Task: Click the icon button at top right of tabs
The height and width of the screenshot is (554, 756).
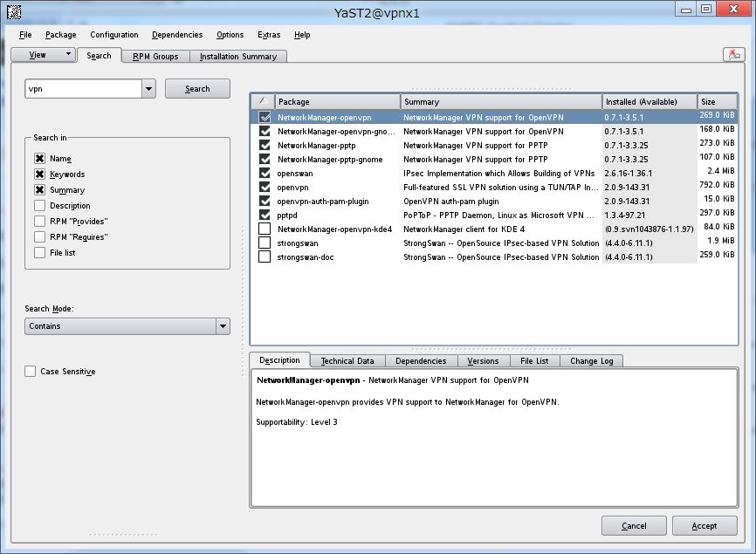Action: (x=734, y=54)
